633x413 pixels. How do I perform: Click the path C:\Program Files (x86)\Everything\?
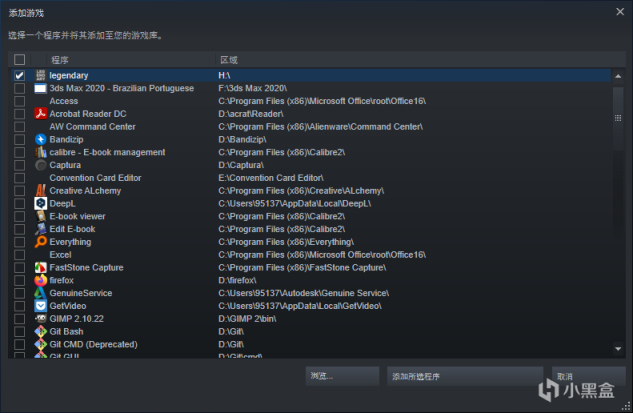286,242
